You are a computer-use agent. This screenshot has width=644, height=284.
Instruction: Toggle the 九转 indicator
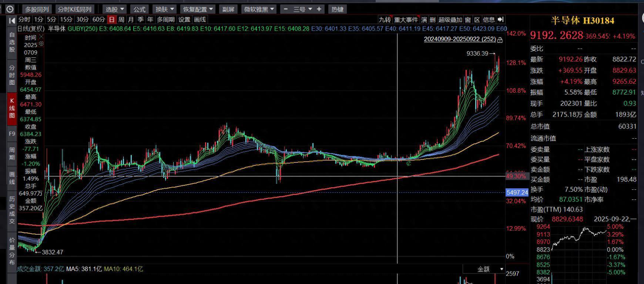point(385,20)
